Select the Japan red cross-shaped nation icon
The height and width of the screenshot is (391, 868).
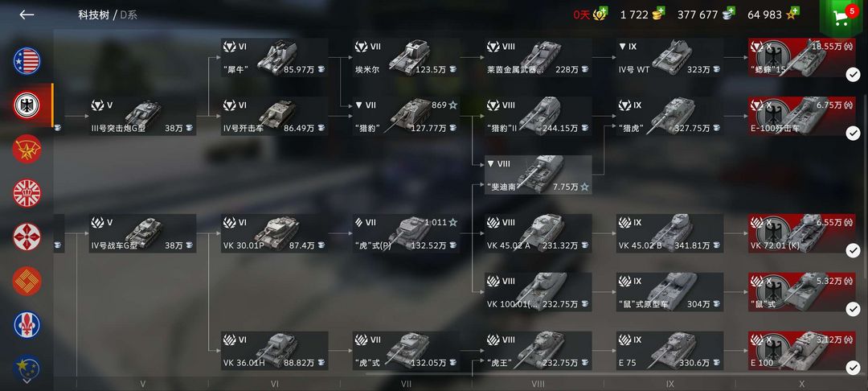click(27, 237)
